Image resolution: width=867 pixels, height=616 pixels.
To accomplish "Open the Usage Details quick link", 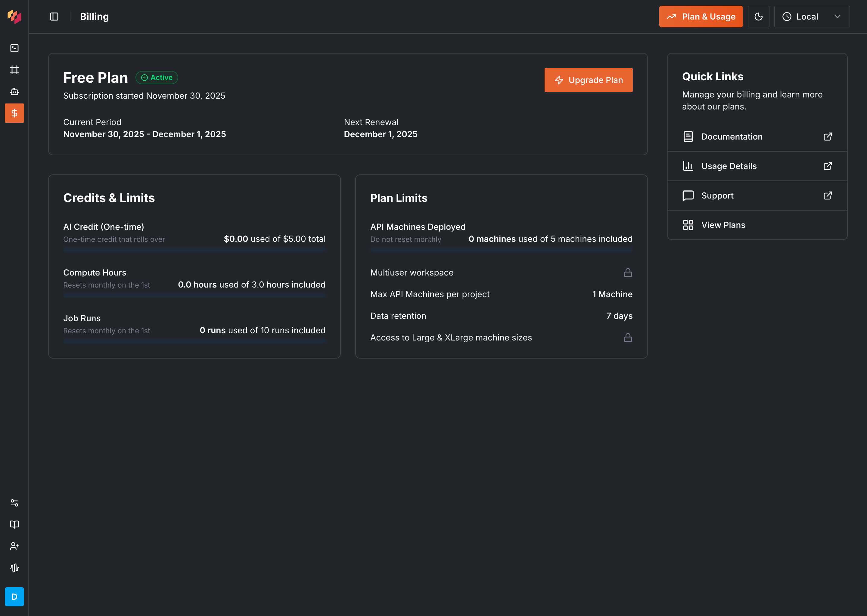I will 757,166.
